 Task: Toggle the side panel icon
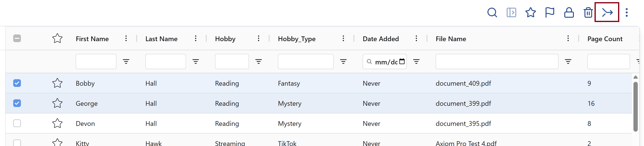[511, 12]
